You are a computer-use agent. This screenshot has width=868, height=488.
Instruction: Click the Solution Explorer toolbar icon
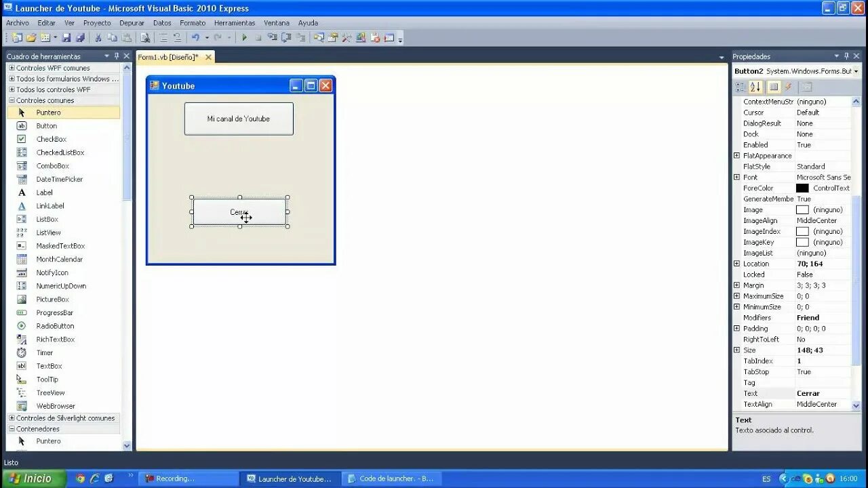point(319,38)
